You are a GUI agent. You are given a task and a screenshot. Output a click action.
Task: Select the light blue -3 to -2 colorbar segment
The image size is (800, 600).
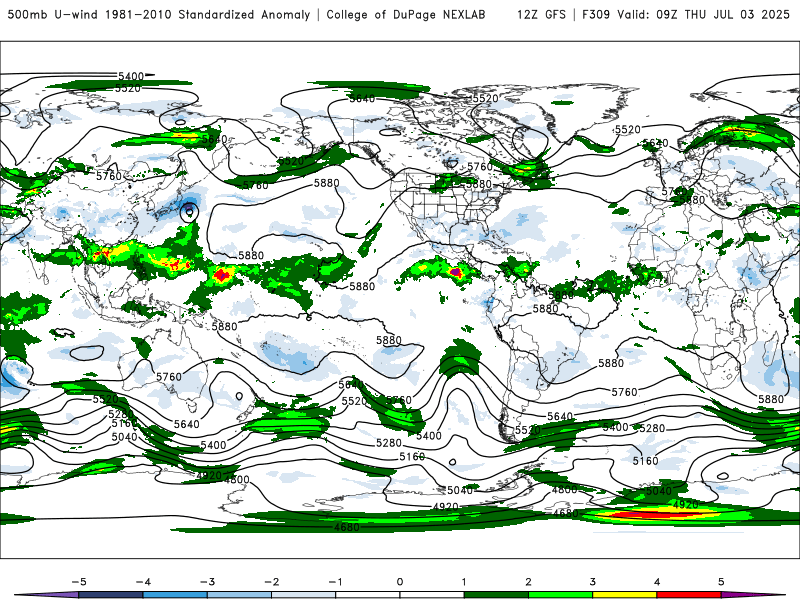239,595
